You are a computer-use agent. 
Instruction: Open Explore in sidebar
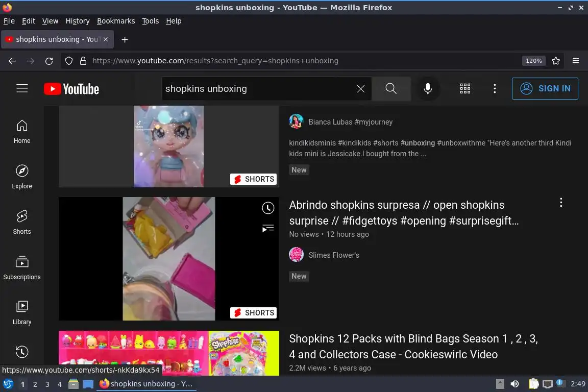pyautogui.click(x=22, y=177)
